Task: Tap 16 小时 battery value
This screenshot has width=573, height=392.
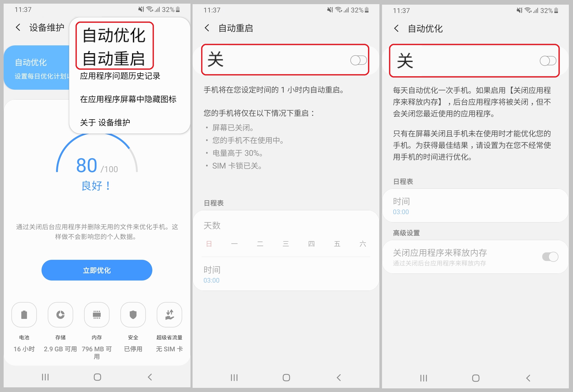Action: pos(24,349)
